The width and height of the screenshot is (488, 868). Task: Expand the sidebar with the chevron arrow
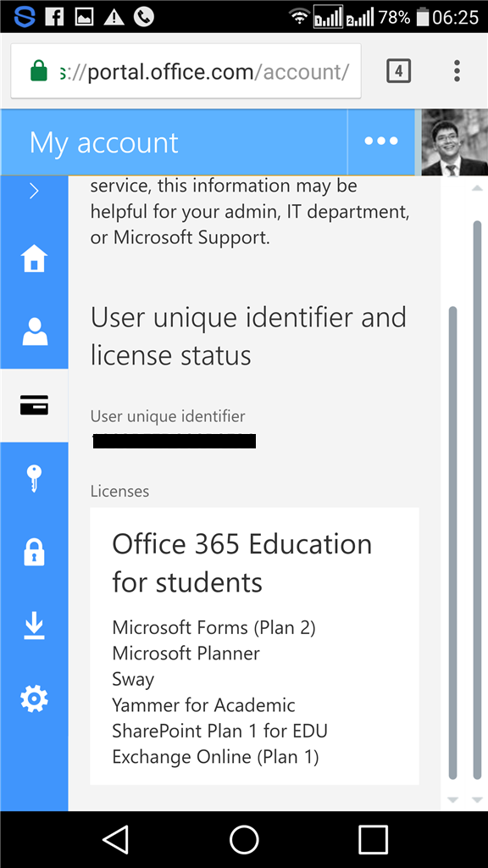tap(34, 191)
